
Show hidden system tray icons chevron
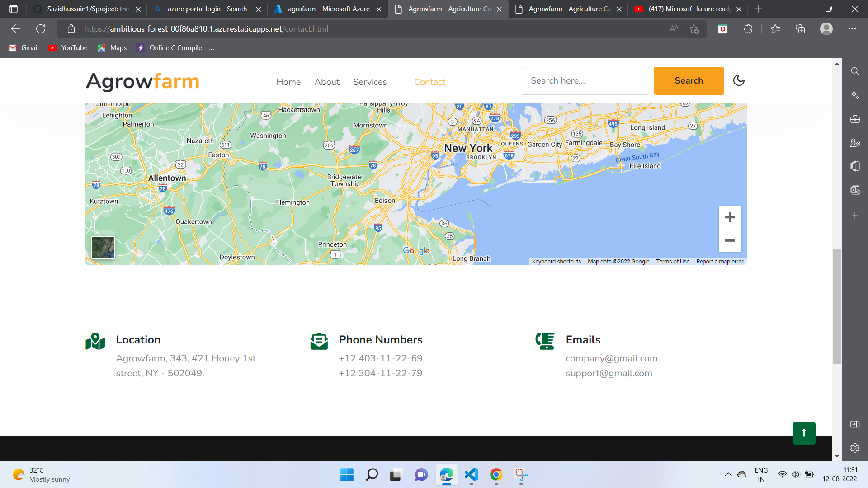tap(728, 474)
